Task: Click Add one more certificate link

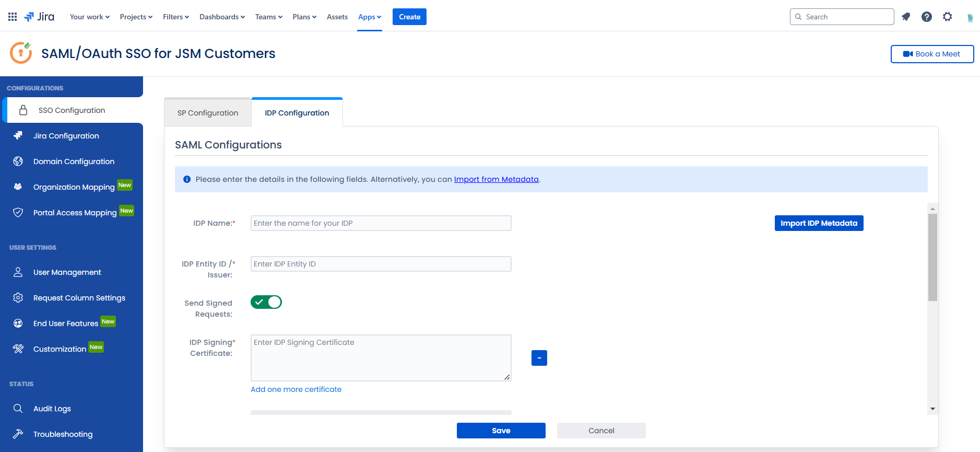Action: (x=296, y=389)
